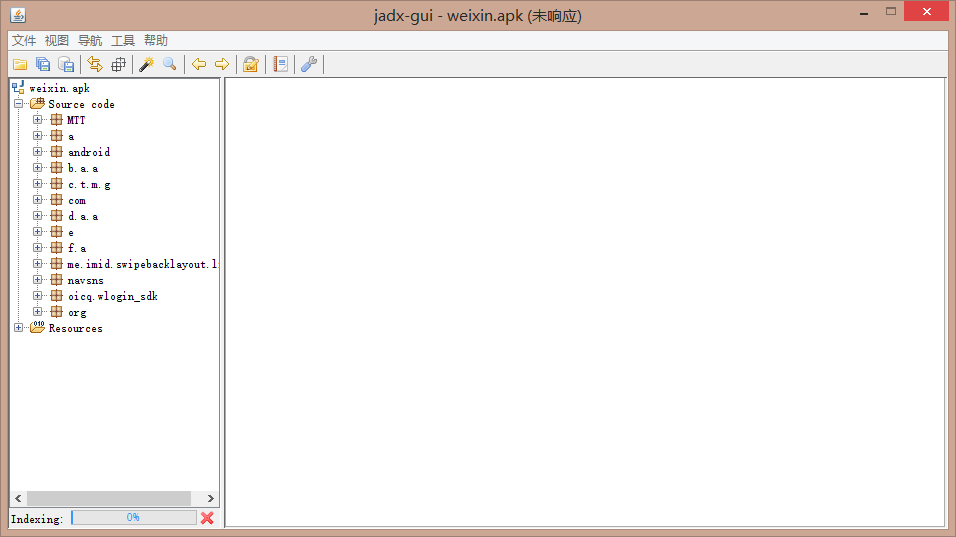Open the log viewer toolbar icon
956x537 pixels.
point(280,64)
